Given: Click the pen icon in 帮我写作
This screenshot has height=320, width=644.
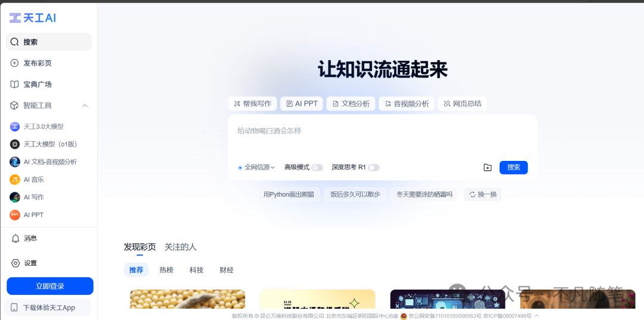Looking at the screenshot, I should click(237, 104).
